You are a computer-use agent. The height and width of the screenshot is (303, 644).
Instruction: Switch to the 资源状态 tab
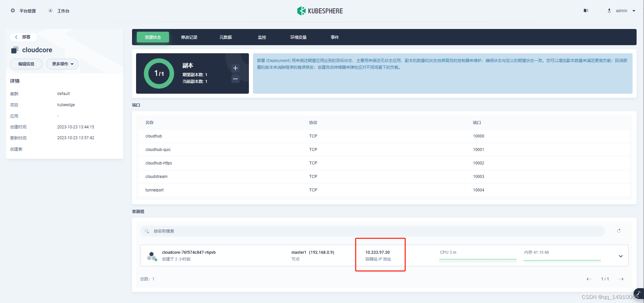pyautogui.click(x=153, y=37)
